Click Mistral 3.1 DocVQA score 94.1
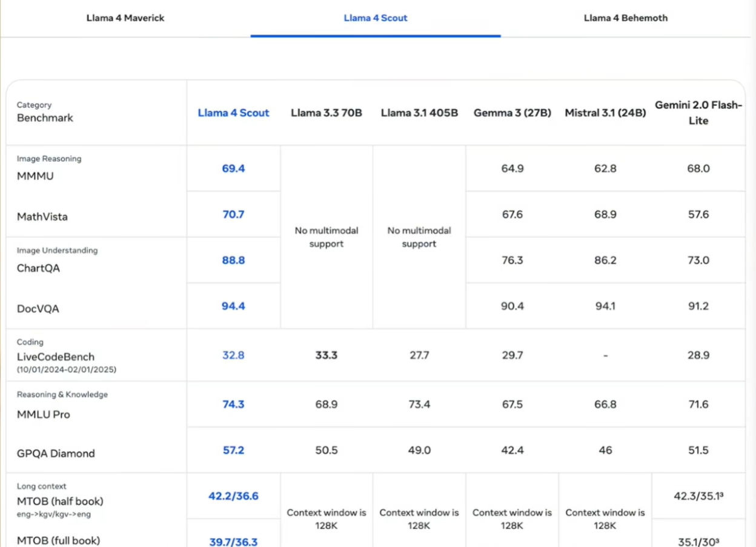 [x=605, y=307]
